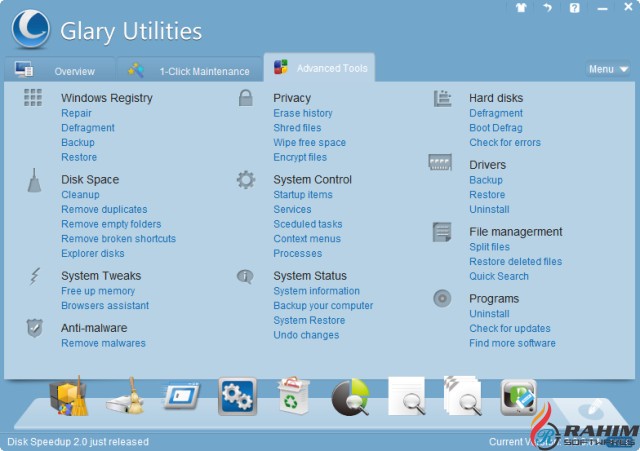The height and width of the screenshot is (451, 640).
Task: Click Backup your computer link
Action: click(x=323, y=306)
